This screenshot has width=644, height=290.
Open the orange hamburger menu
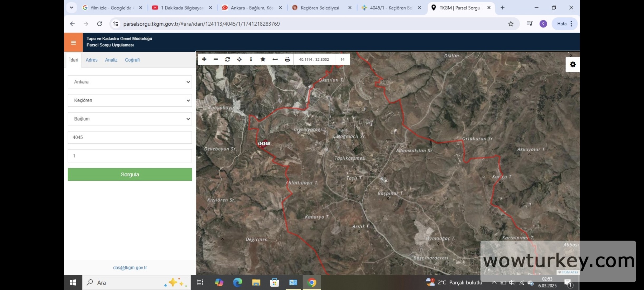[73, 42]
